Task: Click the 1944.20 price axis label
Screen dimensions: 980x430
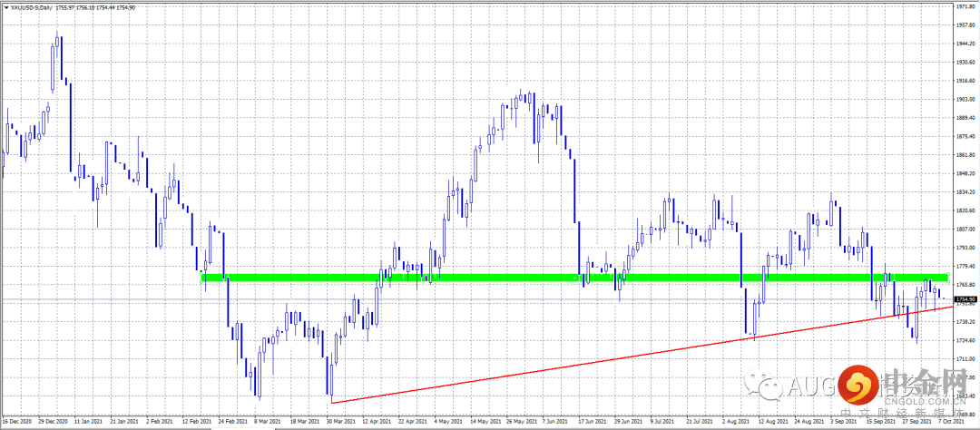Action: pyautogui.click(x=965, y=44)
